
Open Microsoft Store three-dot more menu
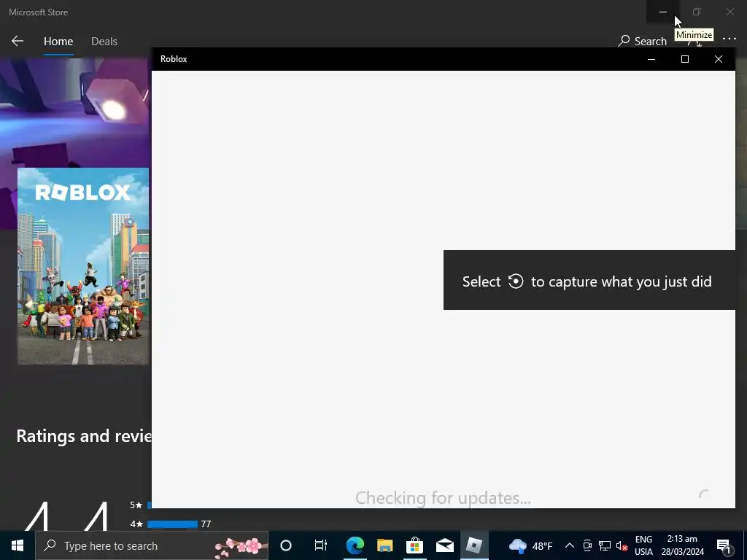pos(729,39)
